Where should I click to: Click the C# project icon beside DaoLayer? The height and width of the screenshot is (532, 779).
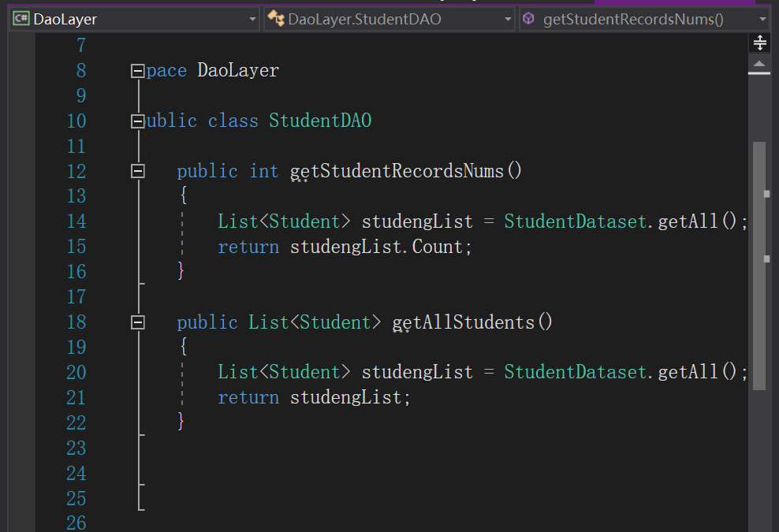(x=21, y=19)
